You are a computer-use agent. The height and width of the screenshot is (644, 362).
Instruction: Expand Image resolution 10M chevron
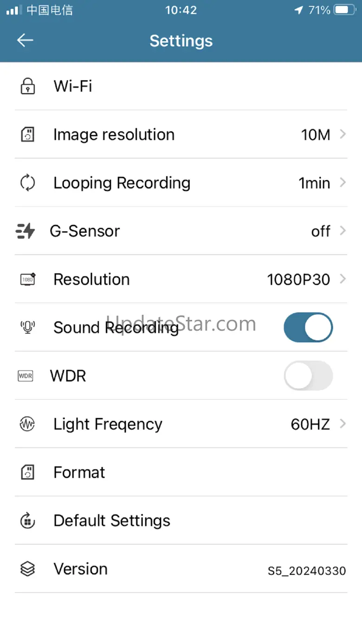[343, 134]
